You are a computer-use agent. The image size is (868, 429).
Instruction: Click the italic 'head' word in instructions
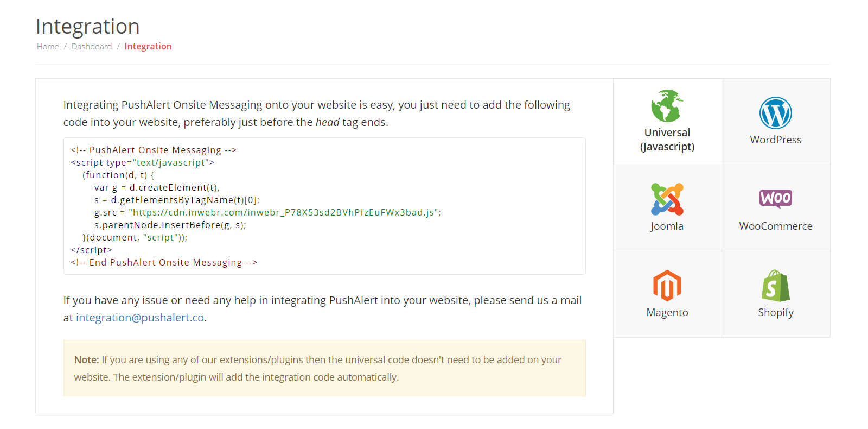[x=328, y=122]
